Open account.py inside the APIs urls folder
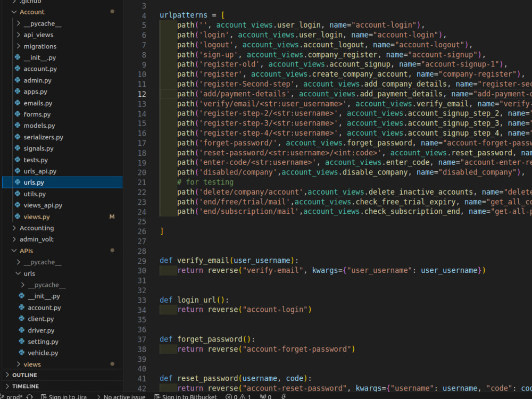Viewport: 532px width, 399px height. (44, 307)
